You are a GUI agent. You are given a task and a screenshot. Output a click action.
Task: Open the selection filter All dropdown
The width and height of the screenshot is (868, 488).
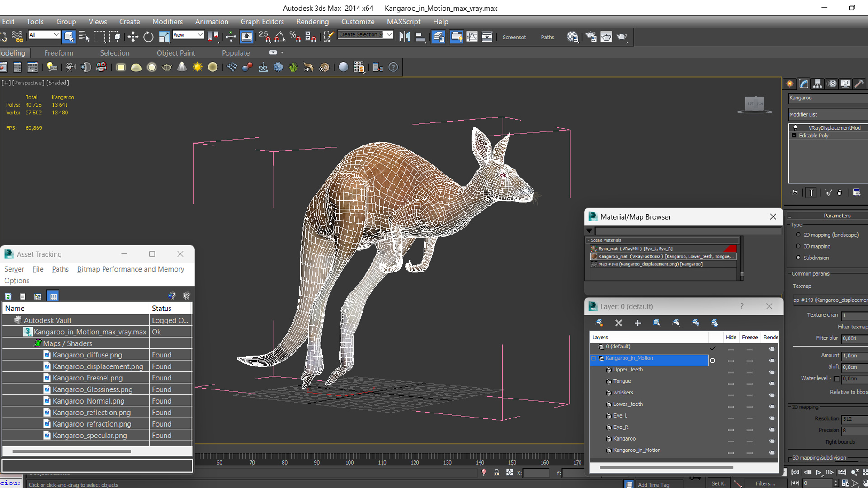pos(44,35)
